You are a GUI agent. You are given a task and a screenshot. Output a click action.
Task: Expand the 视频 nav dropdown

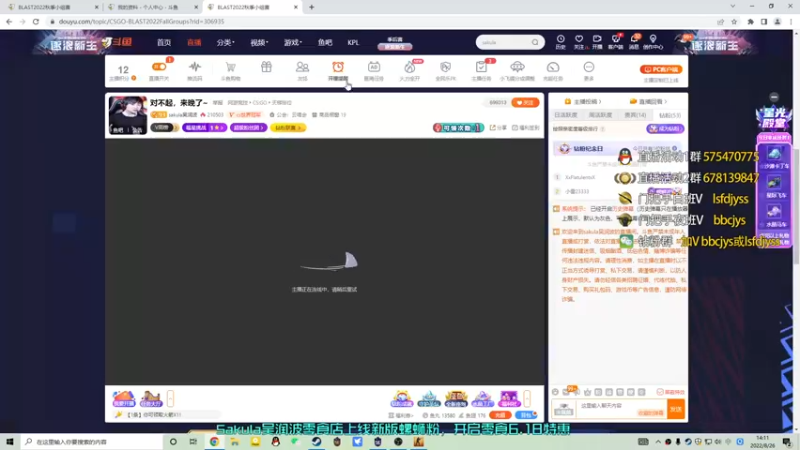259,42
